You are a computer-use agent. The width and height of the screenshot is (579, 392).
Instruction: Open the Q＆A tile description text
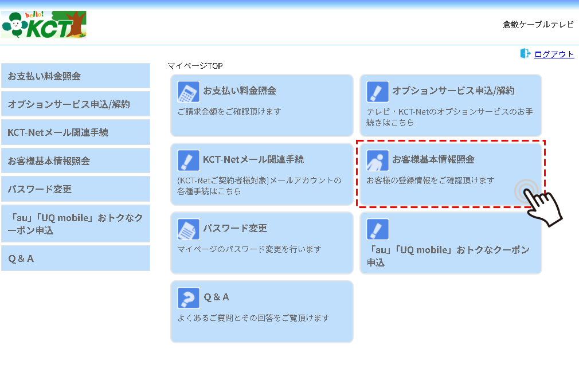pyautogui.click(x=253, y=318)
